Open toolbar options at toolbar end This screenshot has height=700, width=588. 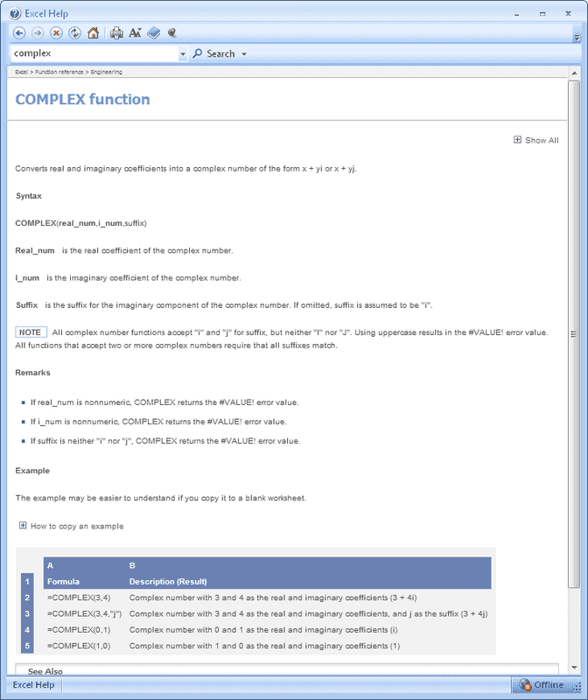point(577,38)
